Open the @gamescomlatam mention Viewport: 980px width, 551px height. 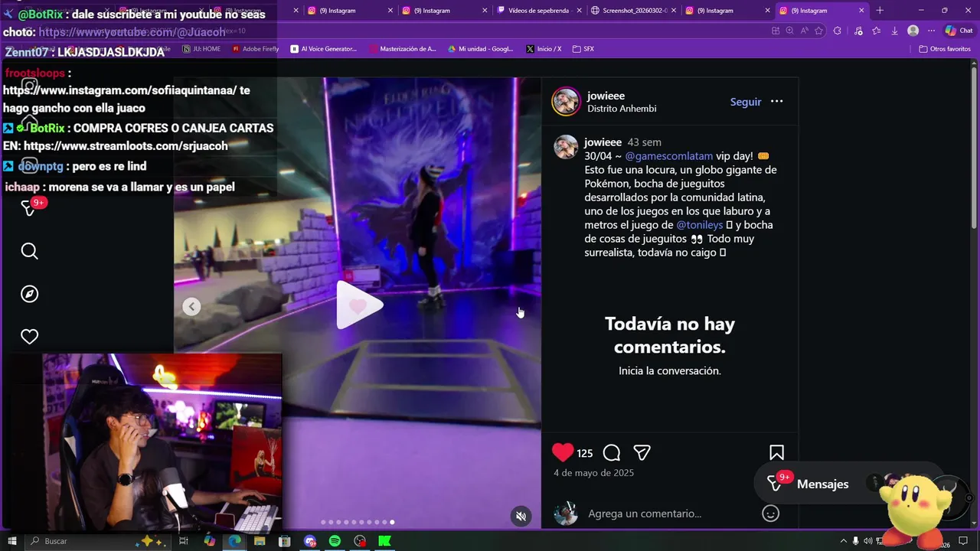pyautogui.click(x=668, y=156)
